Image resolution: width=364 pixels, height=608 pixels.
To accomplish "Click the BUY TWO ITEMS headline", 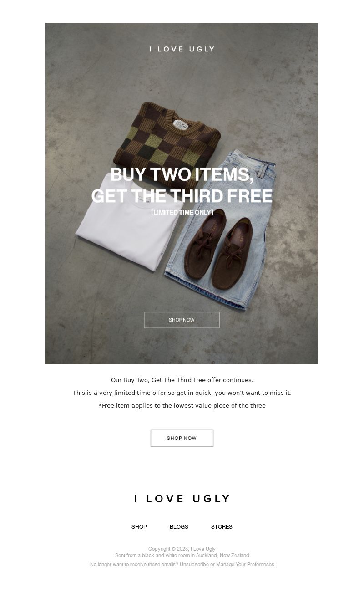I will (x=182, y=185).
